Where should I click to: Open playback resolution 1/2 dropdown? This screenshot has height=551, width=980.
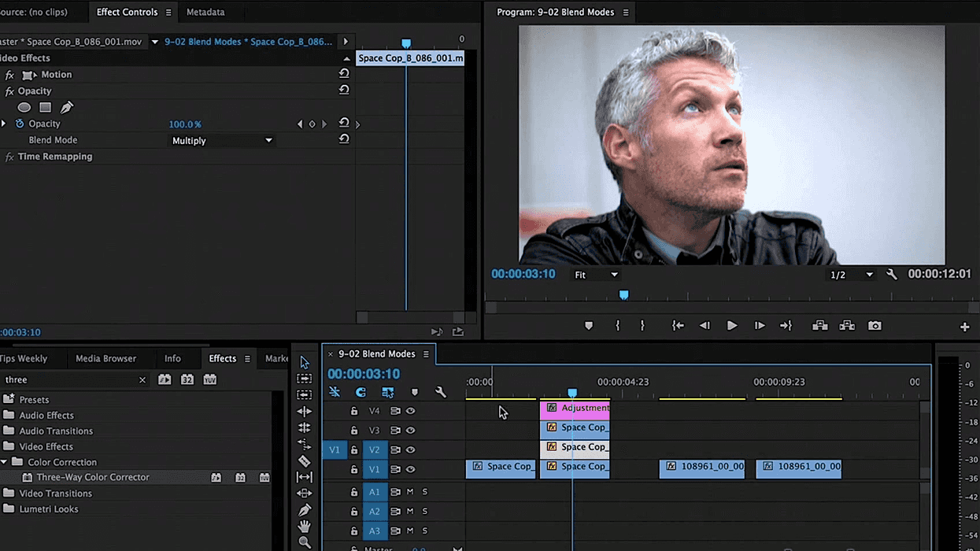coord(851,275)
